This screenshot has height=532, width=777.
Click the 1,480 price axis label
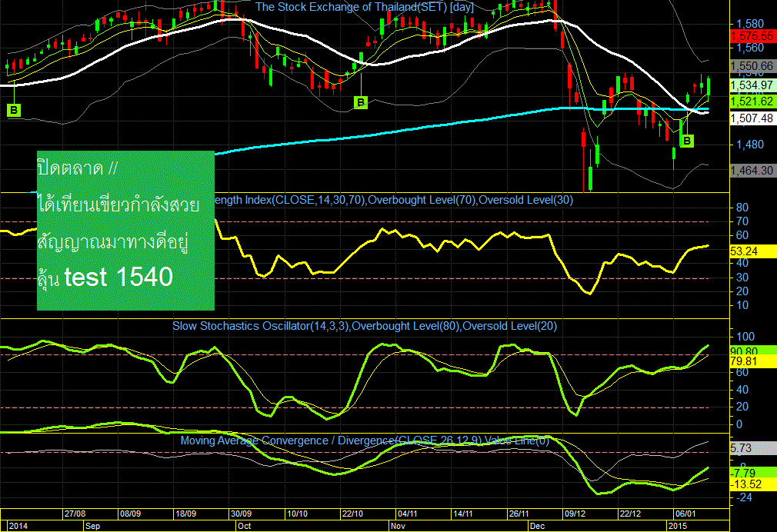750,145
